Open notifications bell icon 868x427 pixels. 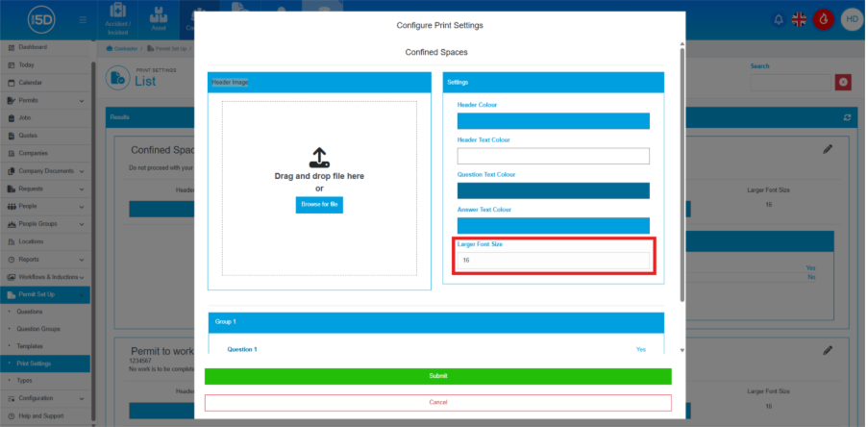(779, 20)
